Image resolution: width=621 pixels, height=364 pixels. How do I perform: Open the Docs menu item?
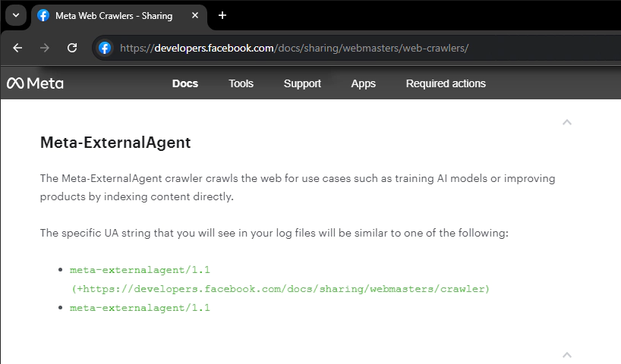pos(185,83)
